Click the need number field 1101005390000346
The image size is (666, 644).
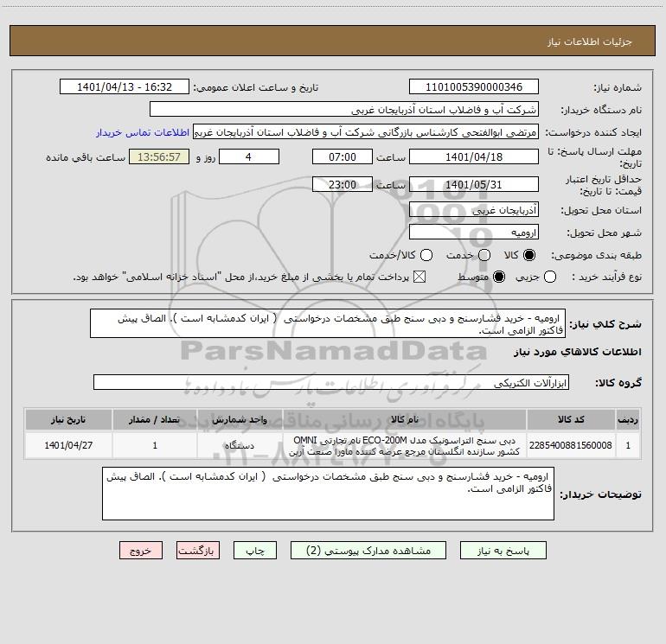[x=474, y=86]
